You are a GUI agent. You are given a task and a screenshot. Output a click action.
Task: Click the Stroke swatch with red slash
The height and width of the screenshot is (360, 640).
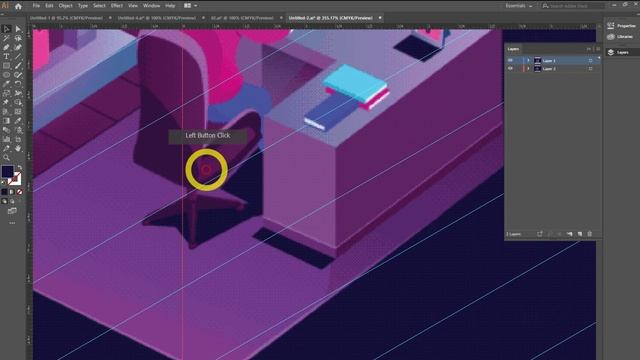15,178
